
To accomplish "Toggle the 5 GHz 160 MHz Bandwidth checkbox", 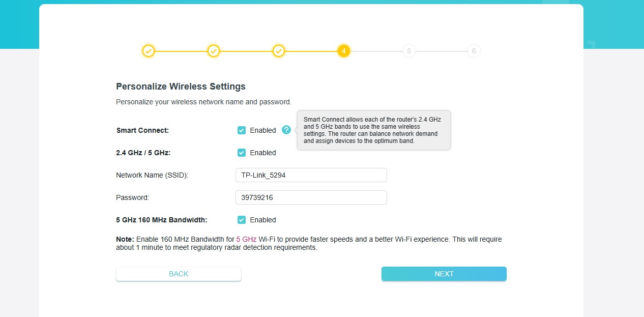I will click(242, 220).
